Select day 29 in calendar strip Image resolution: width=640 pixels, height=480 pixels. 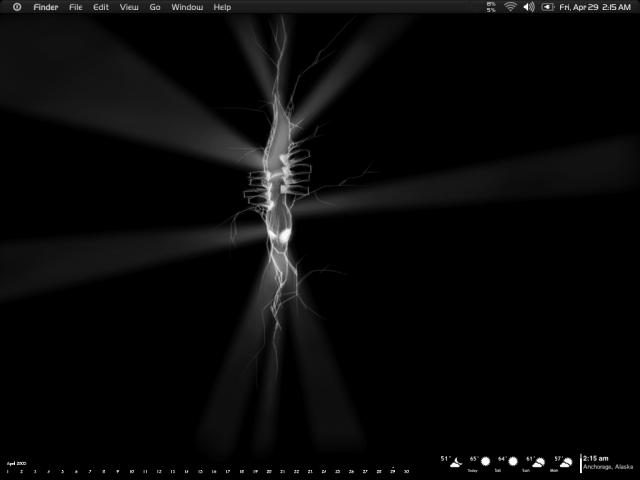[393, 471]
